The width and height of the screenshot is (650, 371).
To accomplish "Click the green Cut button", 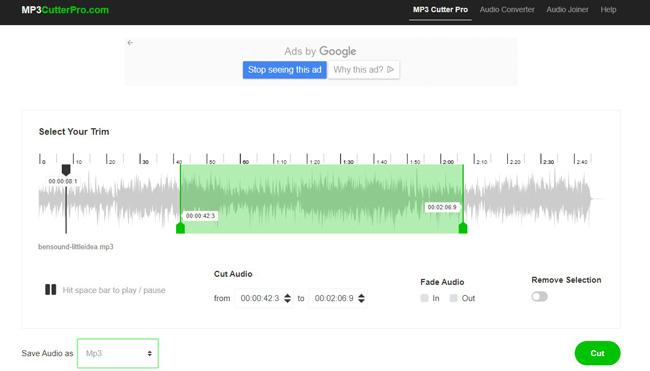I will coord(597,353).
